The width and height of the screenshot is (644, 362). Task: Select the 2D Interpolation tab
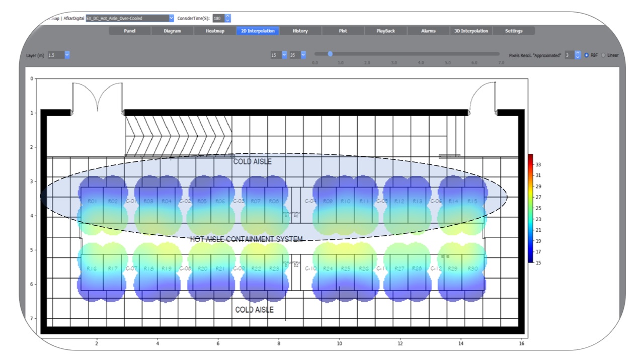pos(258,31)
